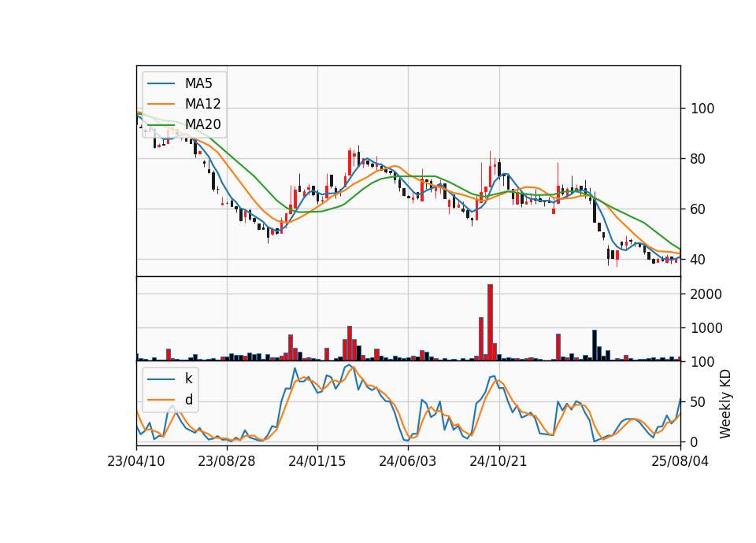Click the orange MA12 legend line sample

(x=161, y=104)
